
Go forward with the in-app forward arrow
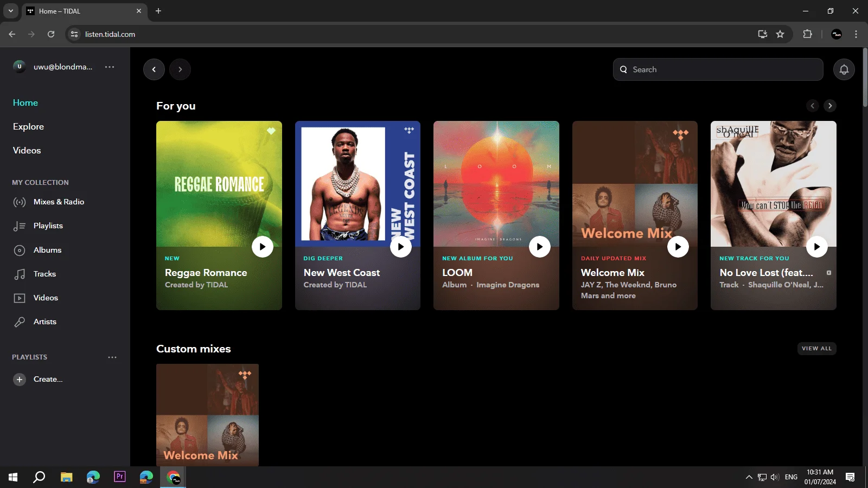click(180, 69)
